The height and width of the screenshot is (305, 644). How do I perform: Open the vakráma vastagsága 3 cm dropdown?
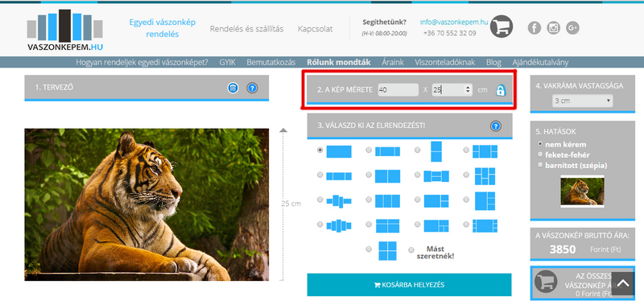pos(582,101)
